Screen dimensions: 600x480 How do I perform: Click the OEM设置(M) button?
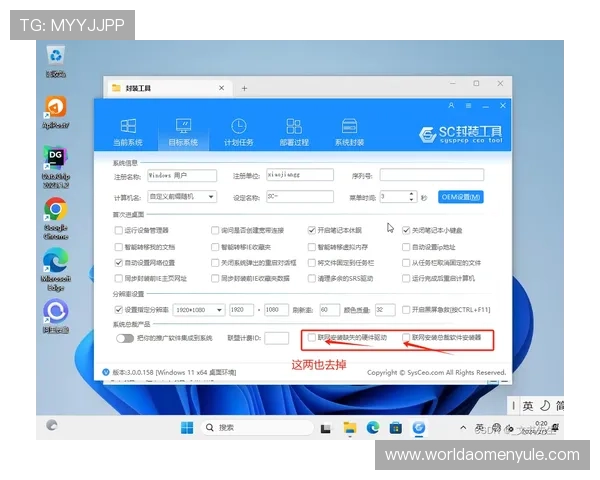click(461, 197)
